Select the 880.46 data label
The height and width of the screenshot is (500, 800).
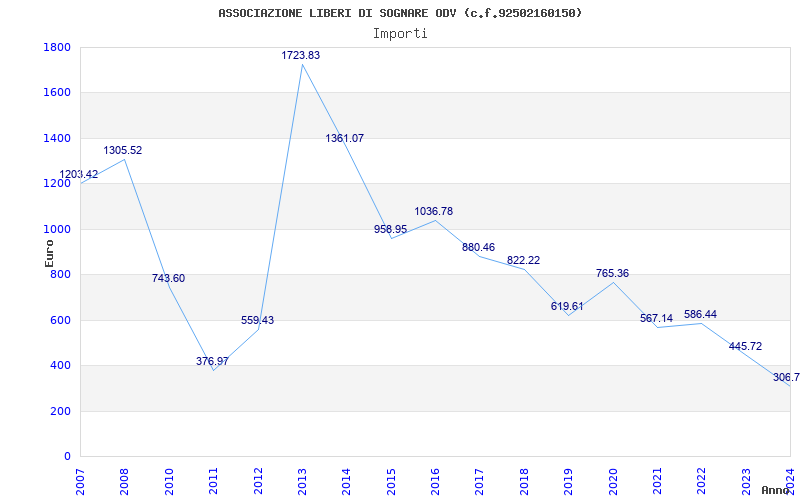[479, 247]
